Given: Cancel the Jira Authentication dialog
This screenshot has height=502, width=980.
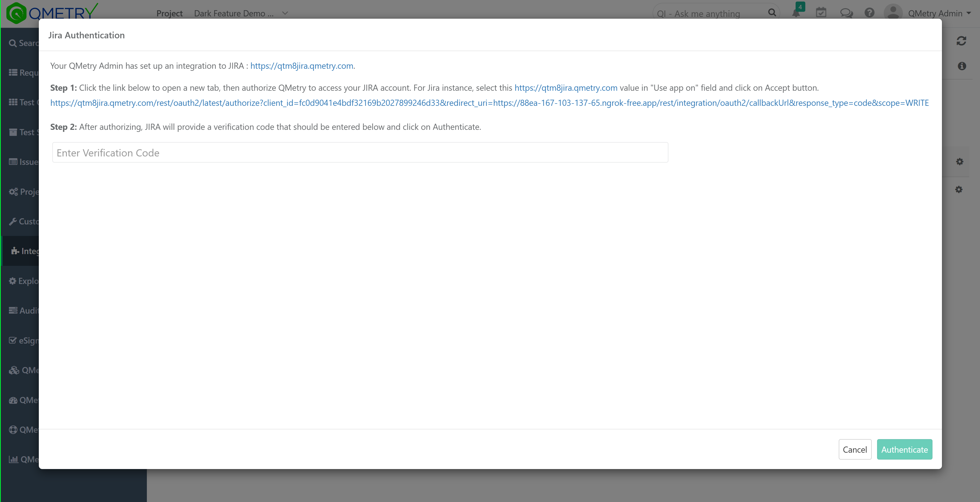Looking at the screenshot, I should point(855,450).
